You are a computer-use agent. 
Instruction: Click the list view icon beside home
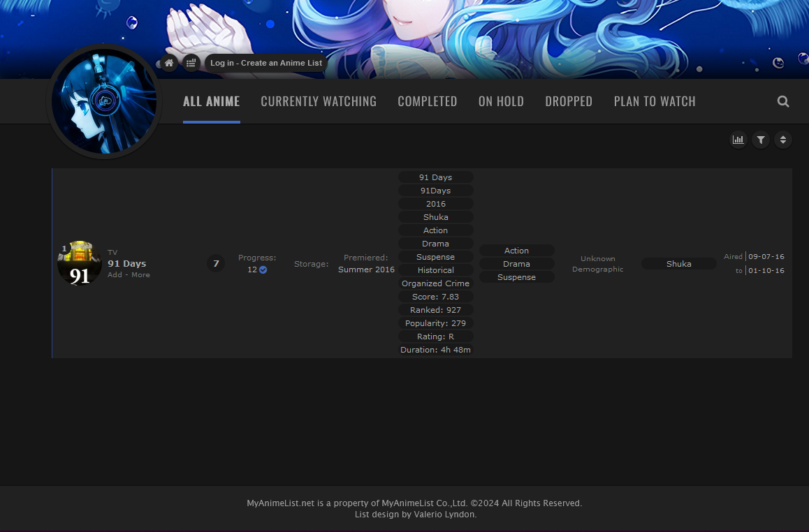[x=191, y=63]
